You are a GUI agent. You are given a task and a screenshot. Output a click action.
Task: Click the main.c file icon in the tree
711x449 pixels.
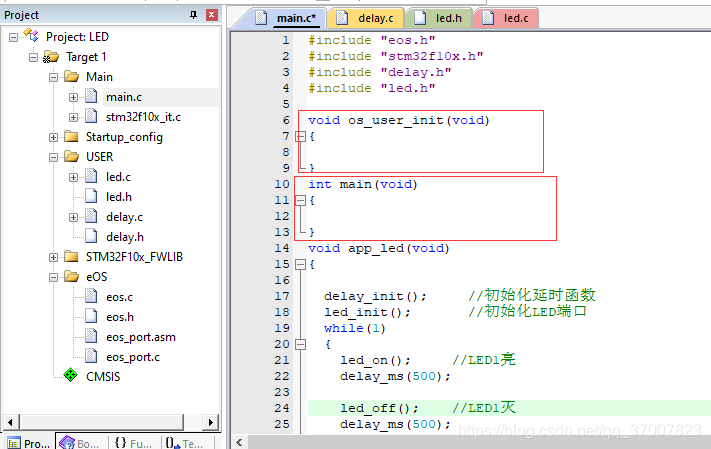[x=92, y=97]
